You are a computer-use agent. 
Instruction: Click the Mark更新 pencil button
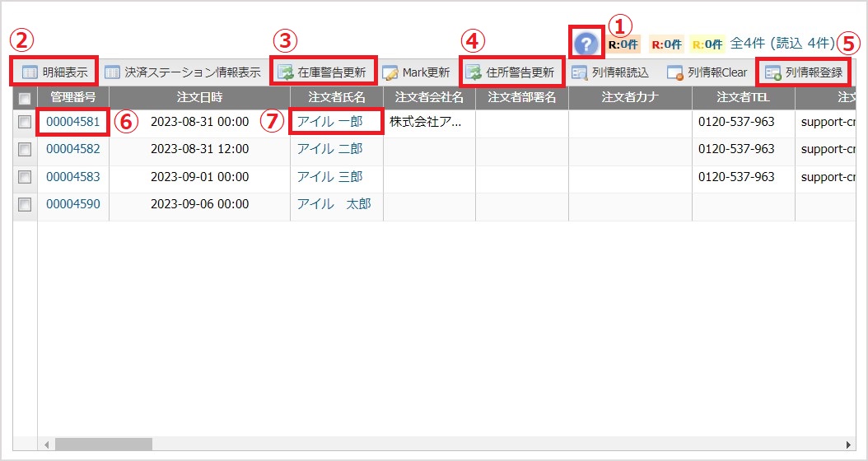pyautogui.click(x=416, y=72)
